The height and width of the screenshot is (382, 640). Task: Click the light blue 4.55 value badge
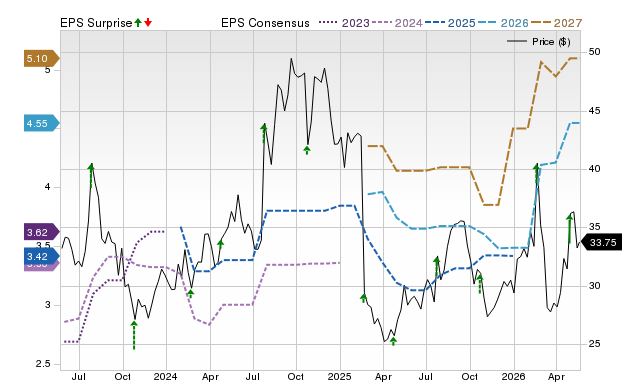(42, 123)
